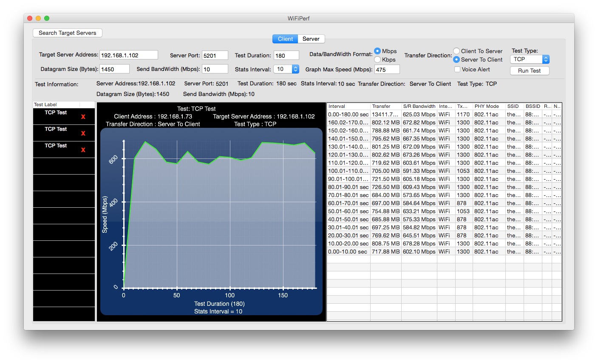Click the 575.33 Mbps bandwidth cell
Viewport: 598px width, 364px height.
419,219
